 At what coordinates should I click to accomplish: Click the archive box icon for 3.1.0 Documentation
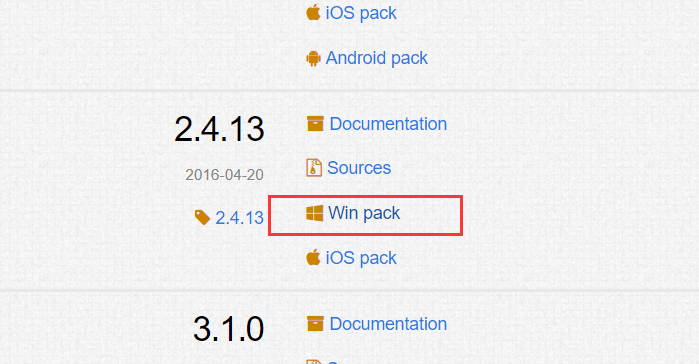(x=315, y=324)
